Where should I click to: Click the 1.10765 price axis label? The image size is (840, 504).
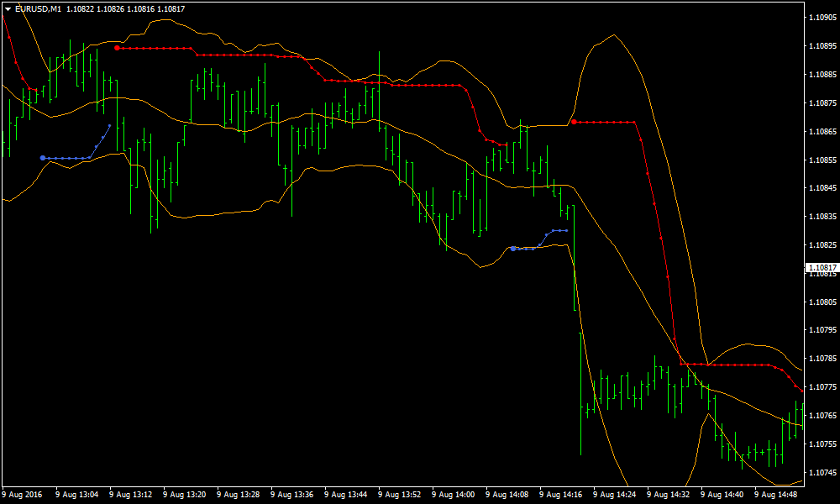822,416
